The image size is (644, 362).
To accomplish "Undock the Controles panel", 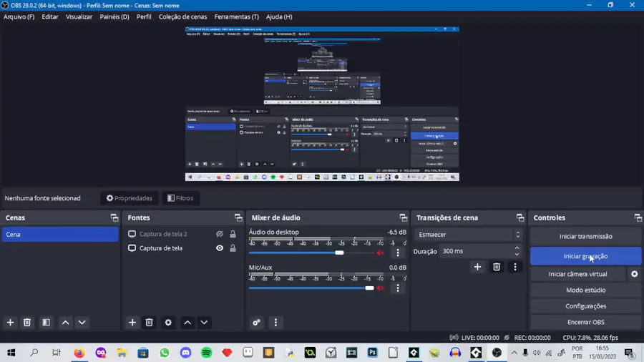I will click(638, 218).
